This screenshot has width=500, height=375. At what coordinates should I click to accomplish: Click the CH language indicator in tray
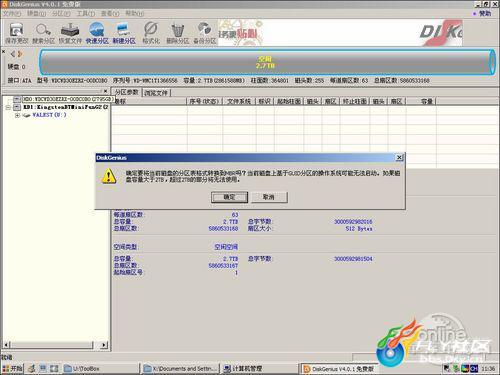474,369
